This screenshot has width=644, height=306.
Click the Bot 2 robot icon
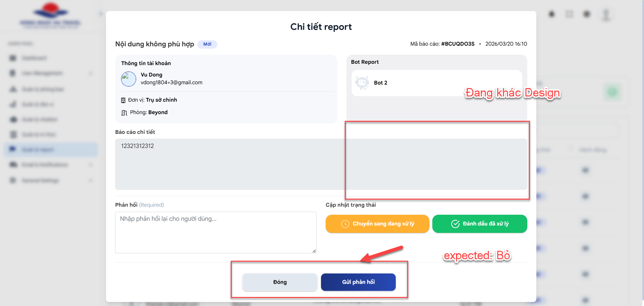[x=362, y=83]
